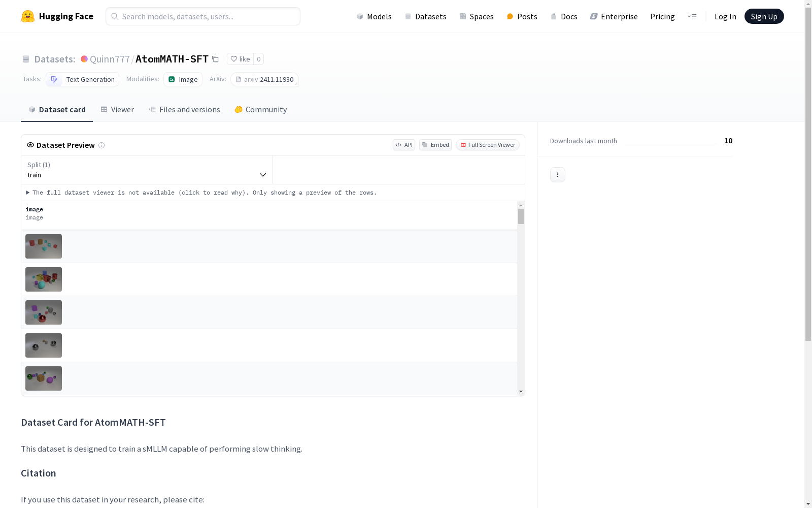Viewport: 812px width, 508px height.
Task: Open the Community tab
Action: (x=261, y=110)
